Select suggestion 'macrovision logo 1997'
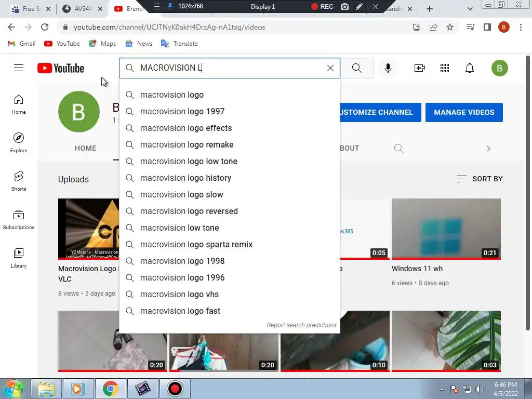This screenshot has height=399, width=532. [x=229, y=111]
